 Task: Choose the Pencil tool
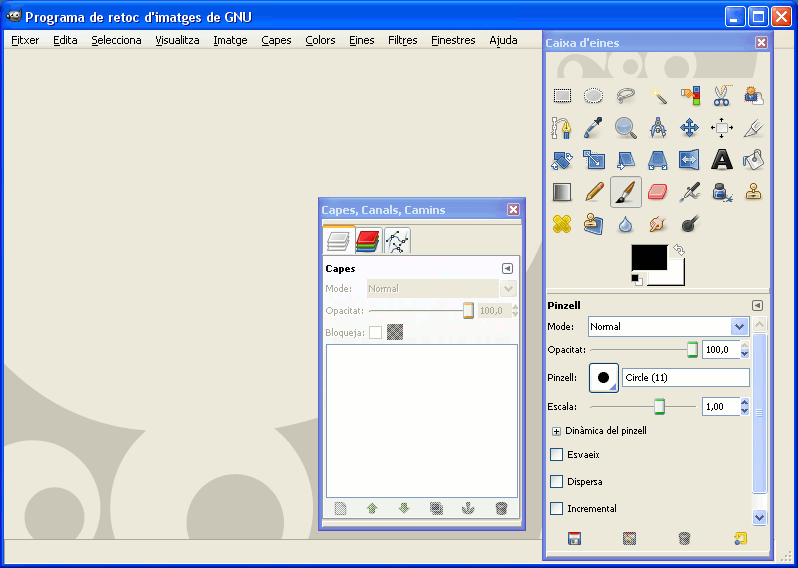tap(594, 192)
